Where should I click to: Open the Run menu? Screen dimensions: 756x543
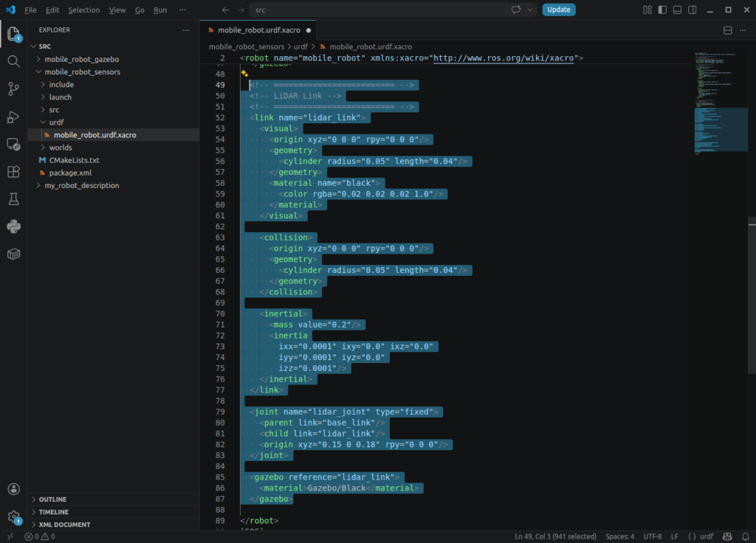pos(160,10)
